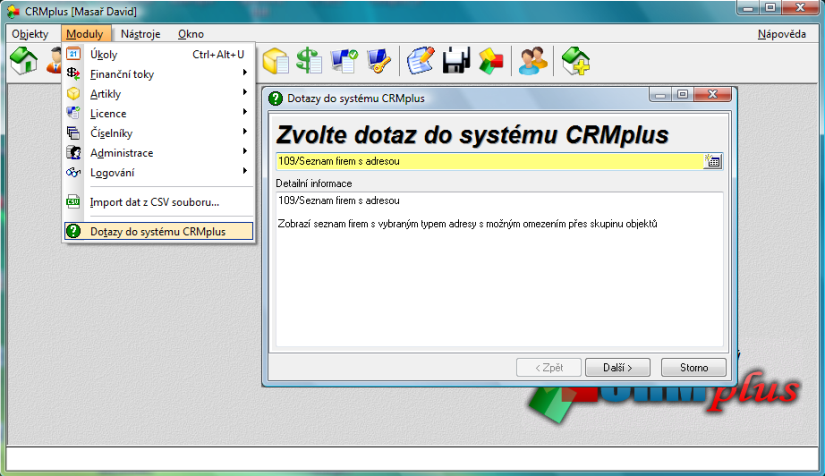Click the glasses icon beside Logování

[x=73, y=172]
